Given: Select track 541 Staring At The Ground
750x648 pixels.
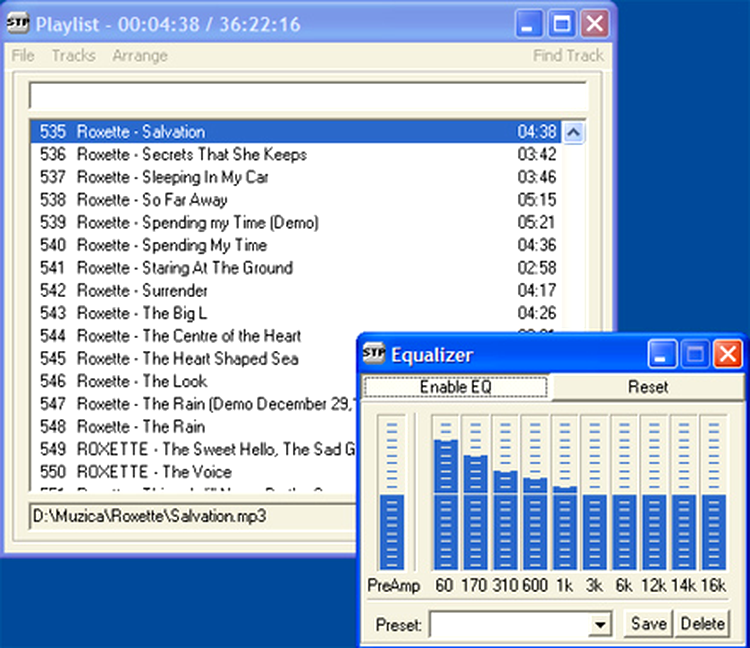Looking at the screenshot, I should tap(297, 268).
